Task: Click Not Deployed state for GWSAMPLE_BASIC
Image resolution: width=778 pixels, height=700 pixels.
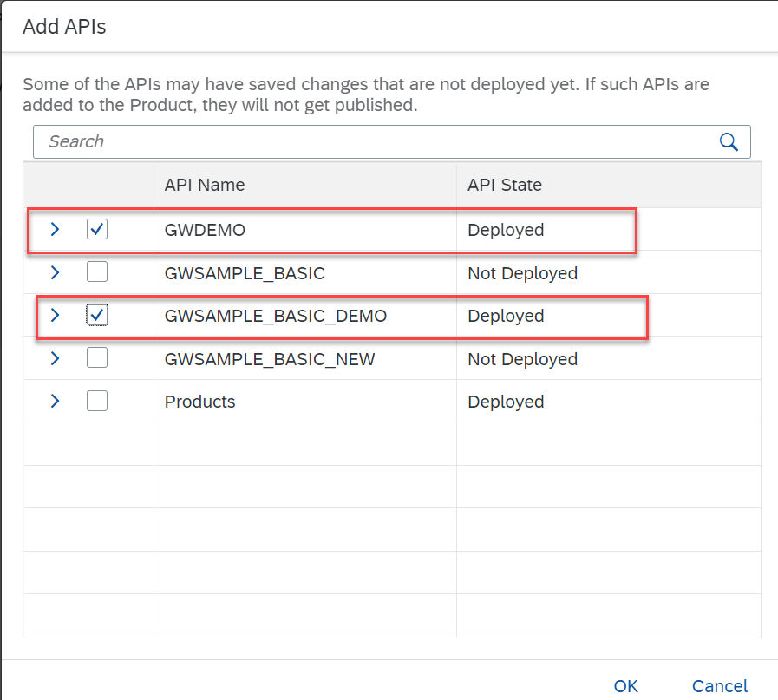Action: [522, 273]
